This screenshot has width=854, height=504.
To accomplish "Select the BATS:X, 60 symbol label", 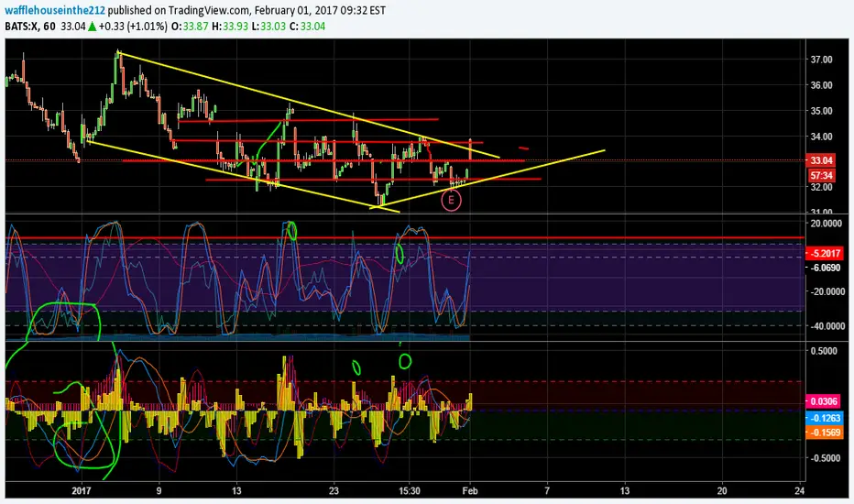I will [30, 26].
